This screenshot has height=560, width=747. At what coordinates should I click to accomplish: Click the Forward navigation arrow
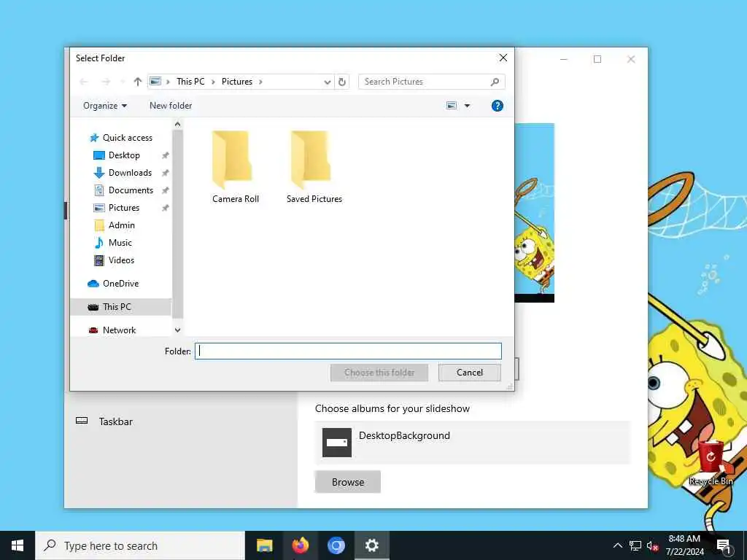[106, 82]
